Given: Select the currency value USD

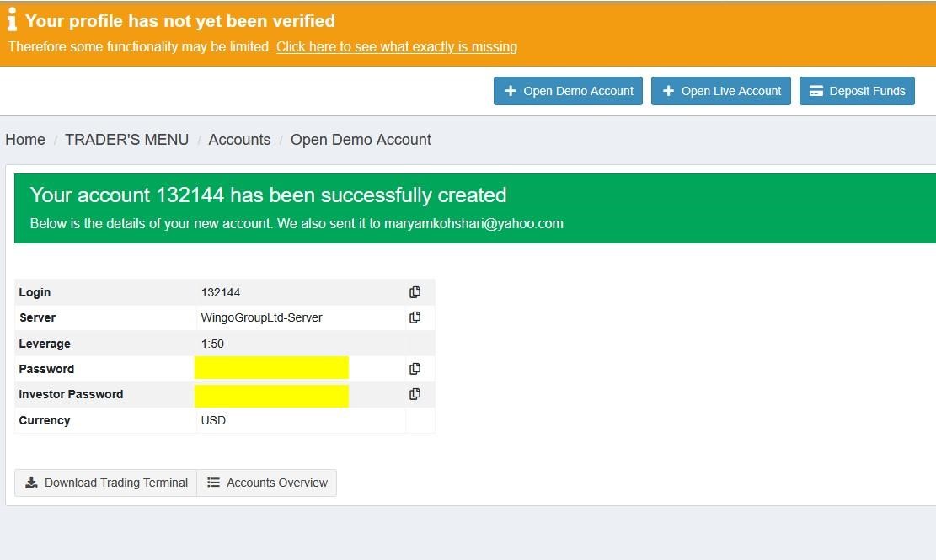Looking at the screenshot, I should [x=213, y=420].
